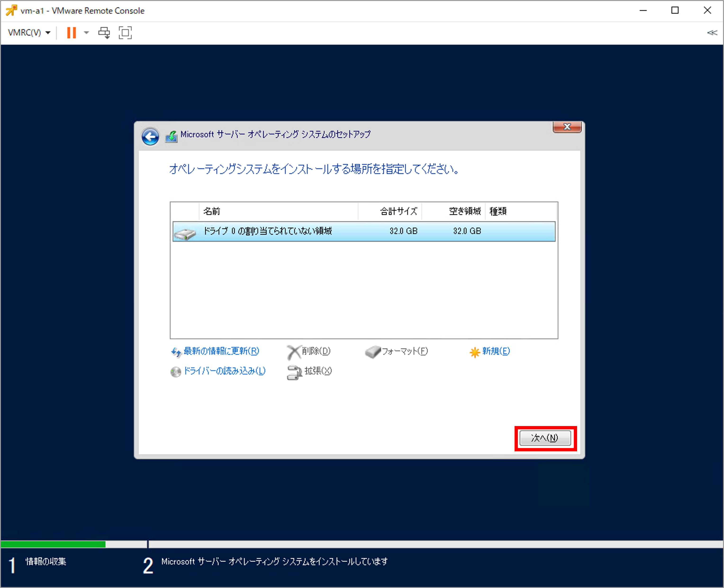Screen dimensions: 724x588
Task: Click the 名前 column header
Action: click(x=278, y=211)
